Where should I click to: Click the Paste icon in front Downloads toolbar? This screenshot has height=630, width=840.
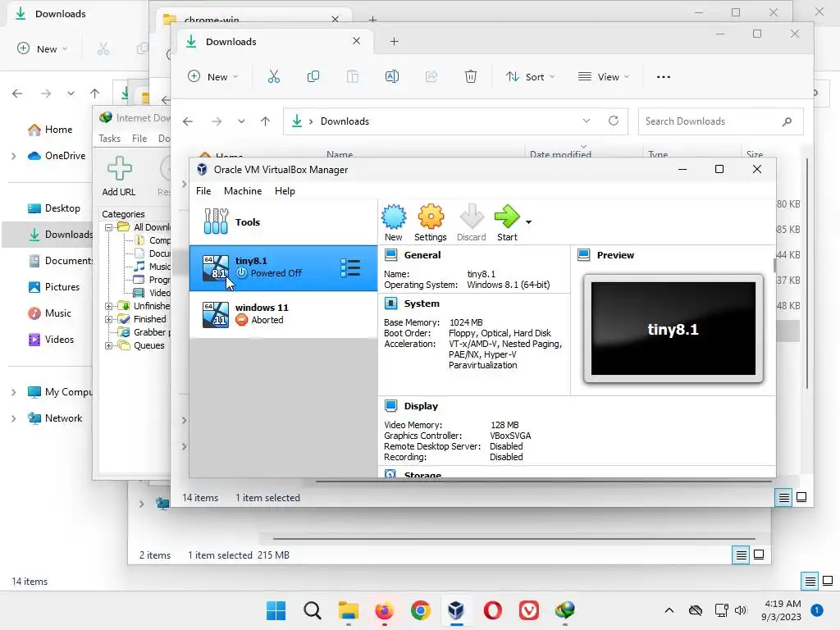353,76
